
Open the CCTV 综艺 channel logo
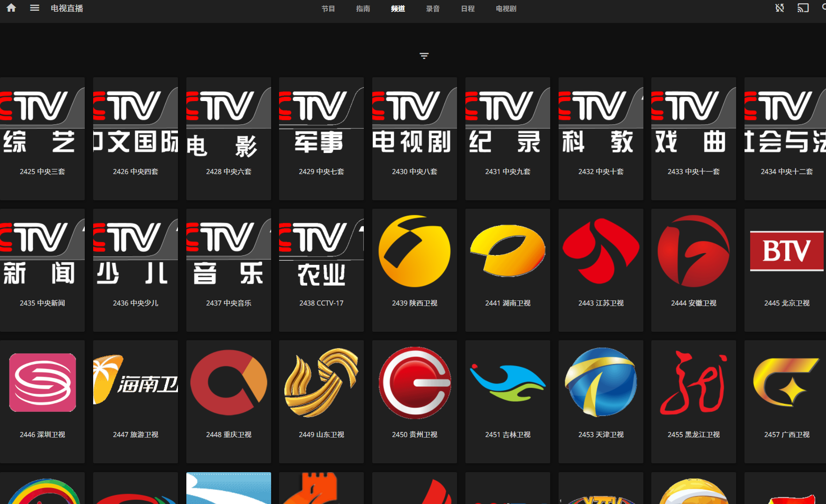pyautogui.click(x=42, y=120)
